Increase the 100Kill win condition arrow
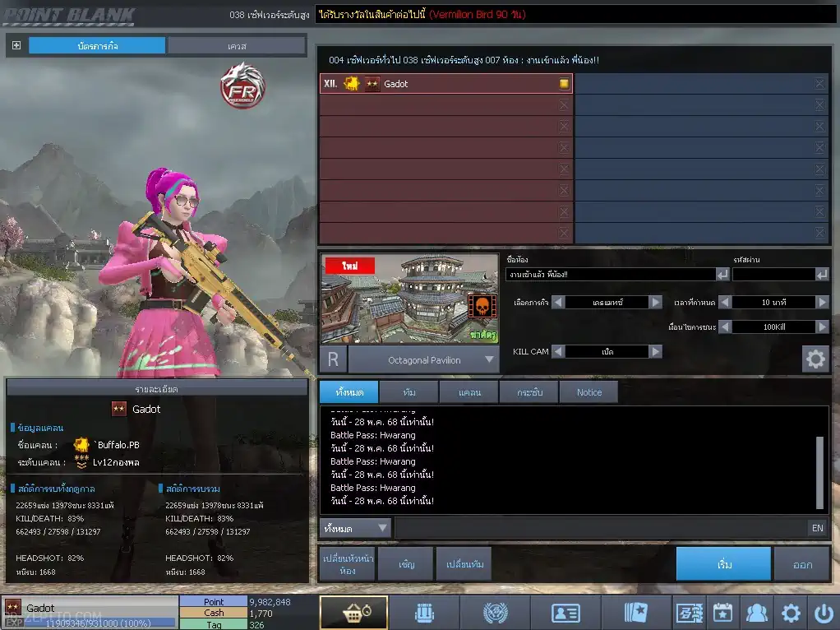Screen dimensions: 840x630 coord(822,327)
